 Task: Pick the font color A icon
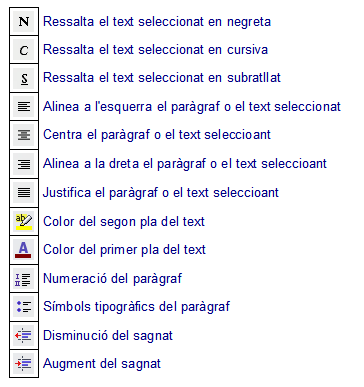pyautogui.click(x=24, y=250)
